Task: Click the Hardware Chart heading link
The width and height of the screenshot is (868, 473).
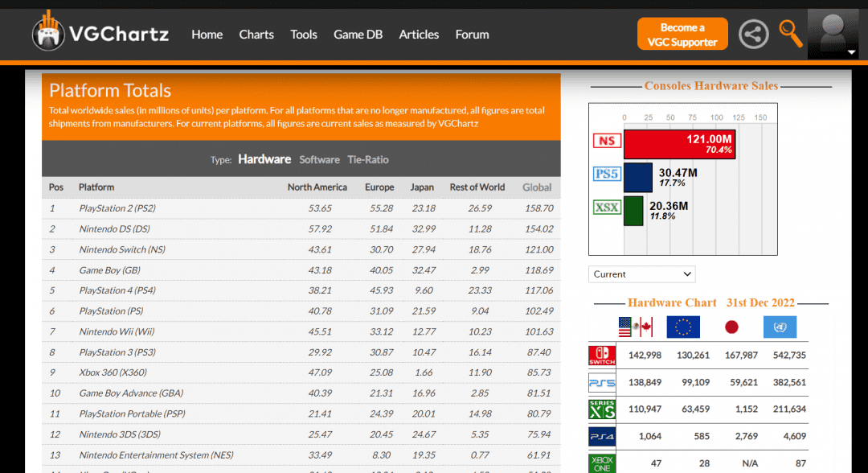Action: [671, 303]
